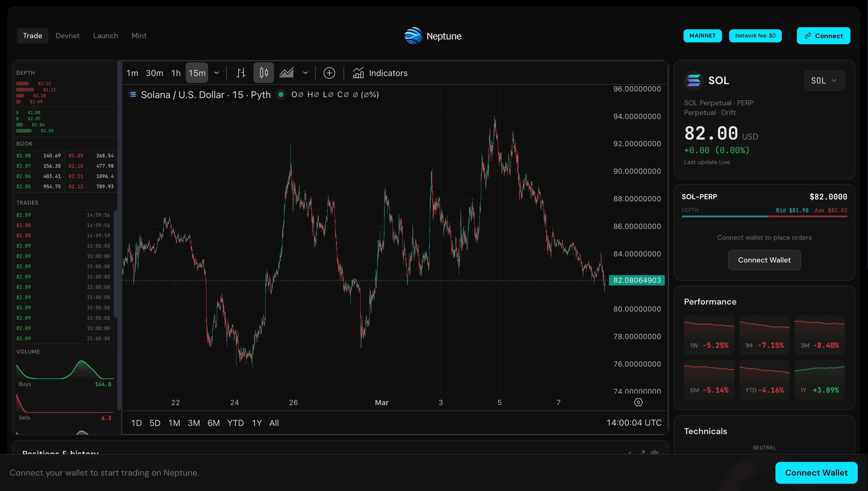Open chart settings via hexagon icon
Viewport: 868px width, 491px height.
(638, 402)
